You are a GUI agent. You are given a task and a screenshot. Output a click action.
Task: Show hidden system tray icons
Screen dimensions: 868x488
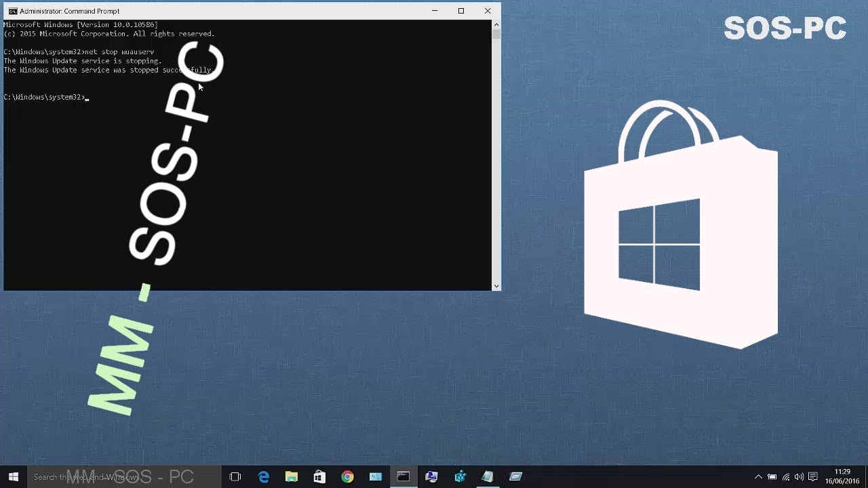758,477
